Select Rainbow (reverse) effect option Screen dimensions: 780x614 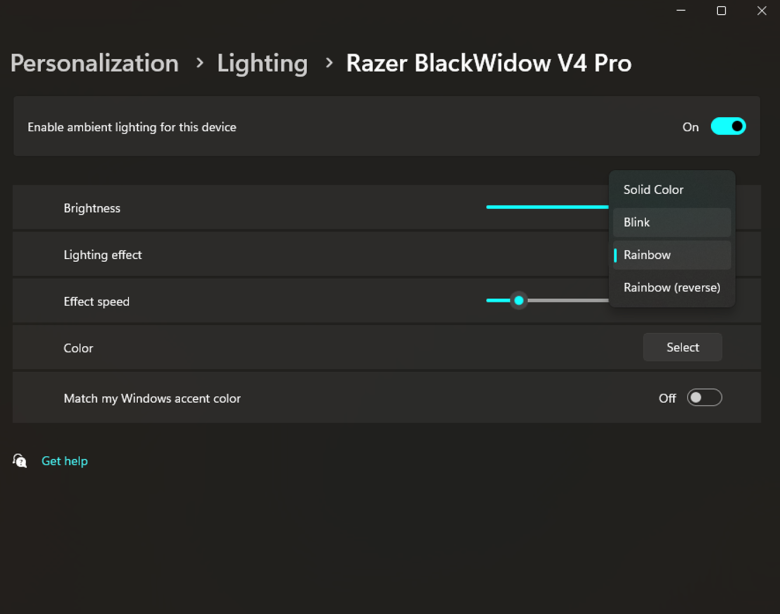coord(672,288)
